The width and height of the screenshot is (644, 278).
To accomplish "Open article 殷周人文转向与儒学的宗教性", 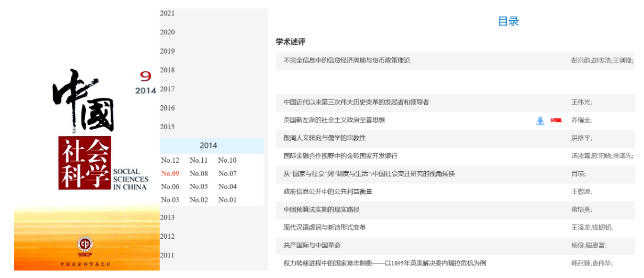I will pos(325,138).
